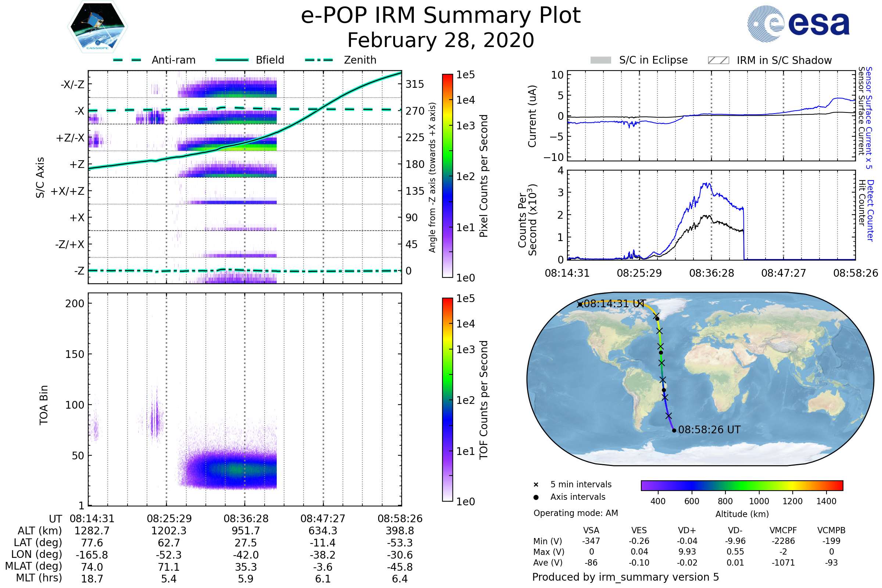Click the CASSIOPE satellite mission logo
Viewport: 882px width, 588px height.
[97, 27]
